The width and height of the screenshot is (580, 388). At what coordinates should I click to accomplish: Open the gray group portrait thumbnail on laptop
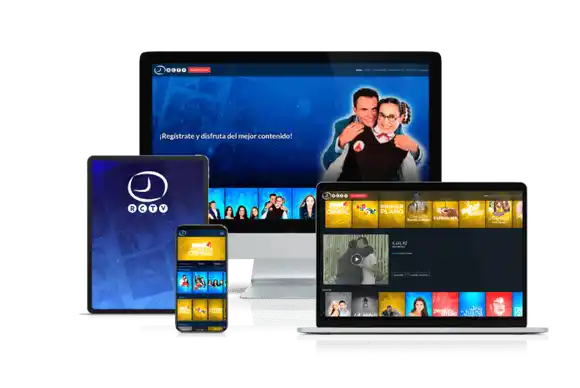pos(419,214)
